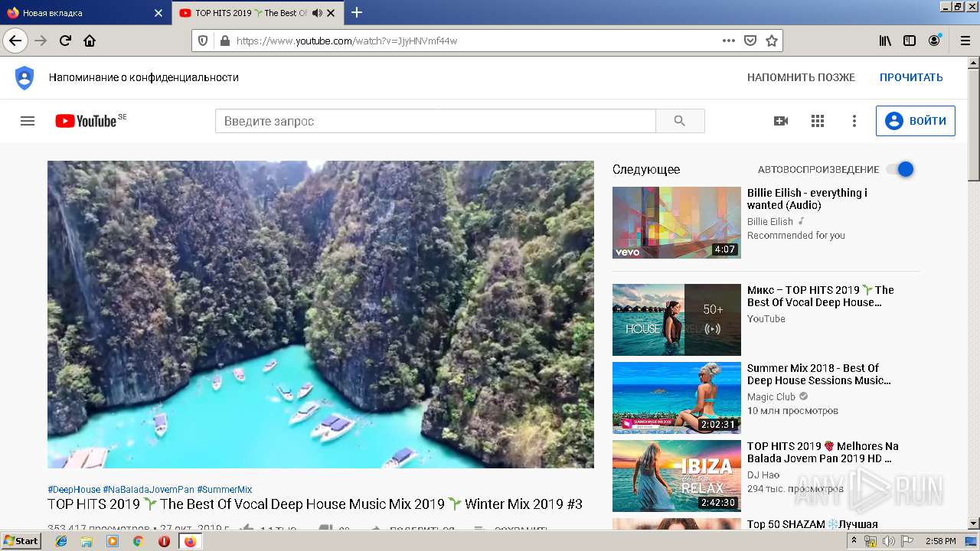
Task: Click the #DeepHouse hashtag
Action: pos(73,490)
